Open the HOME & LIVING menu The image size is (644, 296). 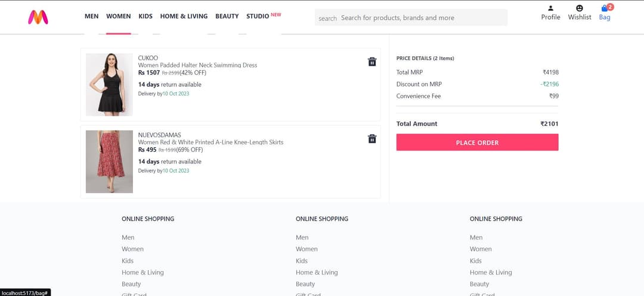point(184,16)
